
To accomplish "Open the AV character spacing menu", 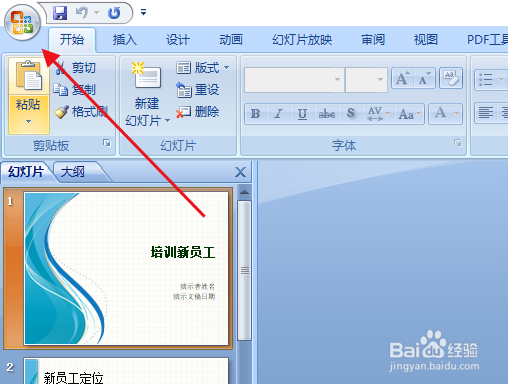I will pyautogui.click(x=378, y=114).
